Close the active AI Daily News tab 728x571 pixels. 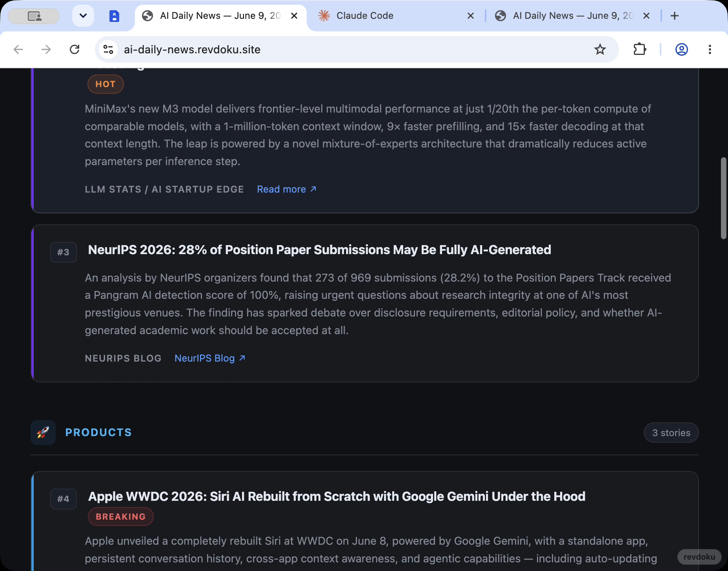point(294,16)
